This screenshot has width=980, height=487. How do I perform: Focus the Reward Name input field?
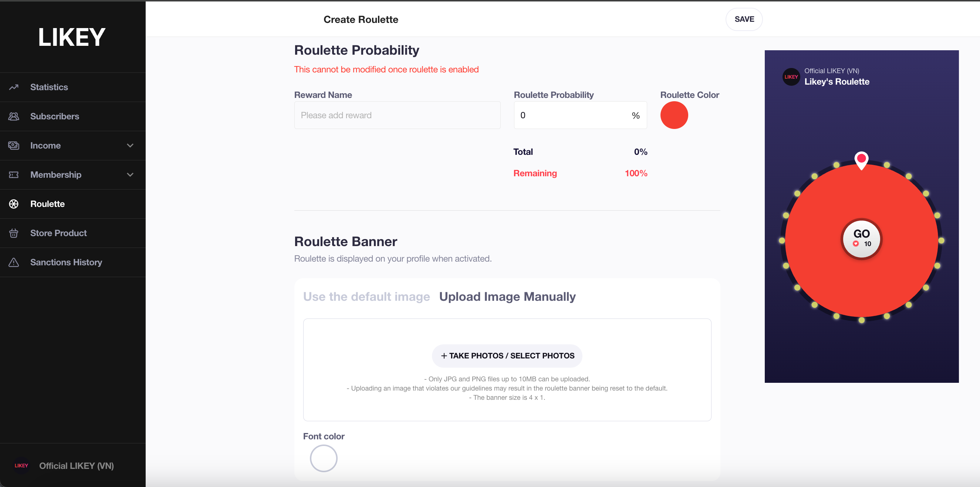[397, 115]
